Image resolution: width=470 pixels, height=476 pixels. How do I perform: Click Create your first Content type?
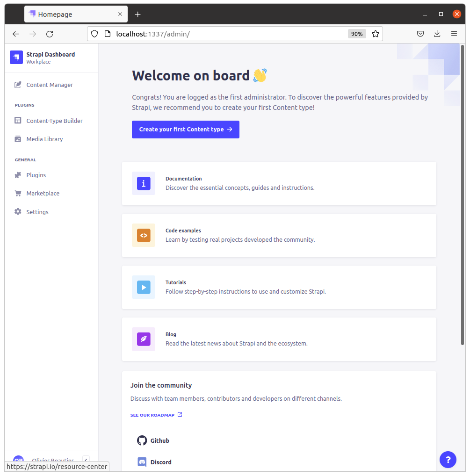pyautogui.click(x=185, y=129)
